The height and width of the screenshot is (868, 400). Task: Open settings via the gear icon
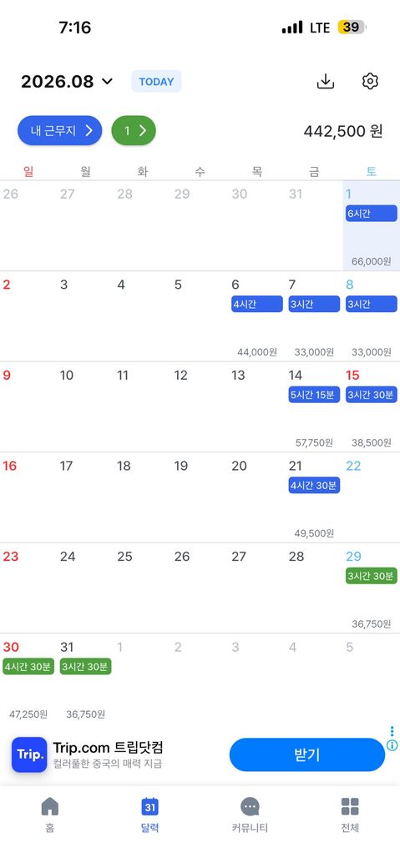(370, 82)
